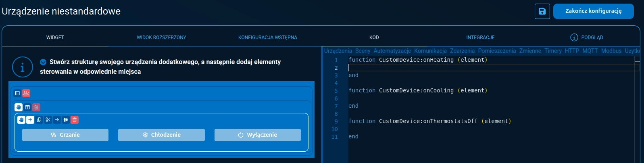Open the Zmienne code snippets menu
644x163 pixels.
pos(530,51)
